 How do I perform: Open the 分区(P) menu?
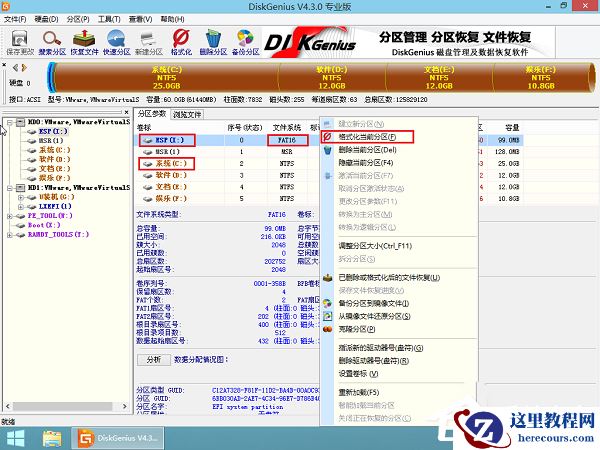coord(78,19)
